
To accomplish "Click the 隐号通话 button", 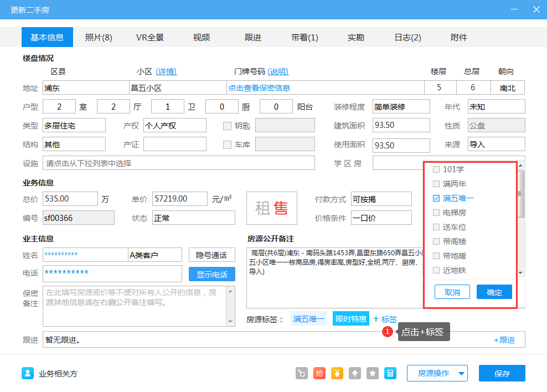I will [x=211, y=255].
